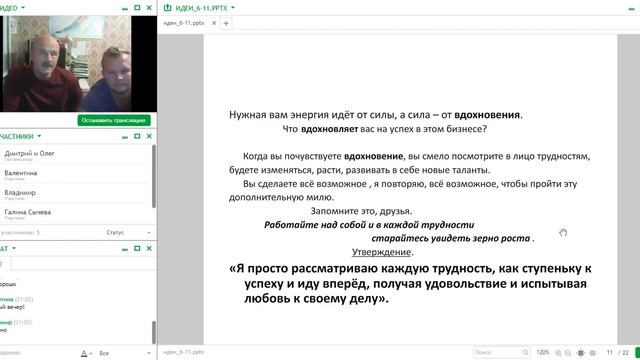Maximize the chat panel
Image resolution: width=640 pixels, height=360 pixels.
tap(137, 249)
